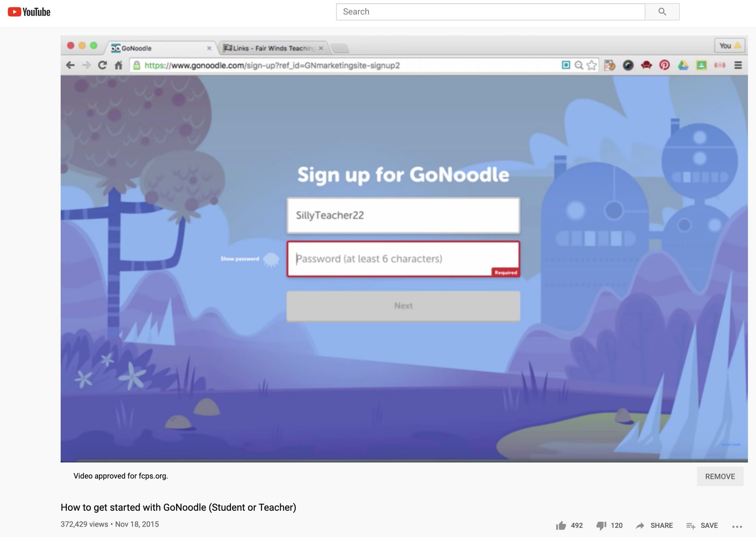Click the dark circular color extension icon
Screen dimensions: 756x537
click(x=628, y=66)
